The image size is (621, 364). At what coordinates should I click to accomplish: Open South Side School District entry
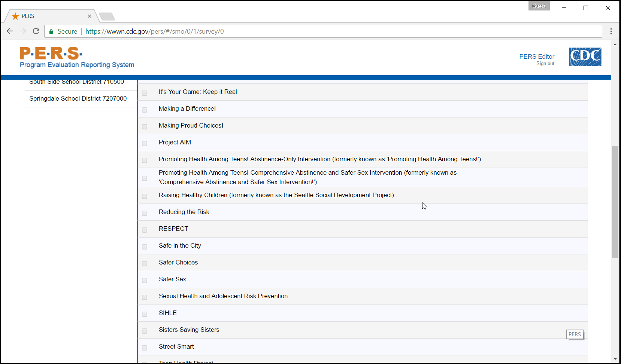(x=76, y=82)
